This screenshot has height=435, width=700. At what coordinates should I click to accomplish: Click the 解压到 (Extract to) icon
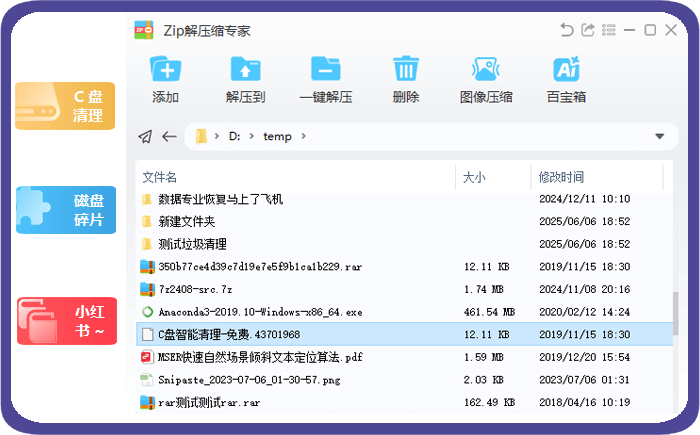pyautogui.click(x=245, y=69)
